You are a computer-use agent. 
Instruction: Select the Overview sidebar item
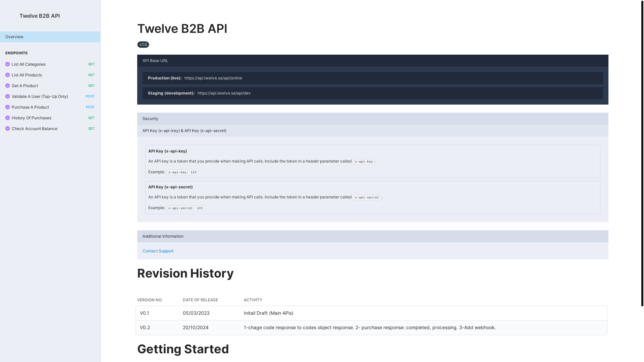coord(50,37)
